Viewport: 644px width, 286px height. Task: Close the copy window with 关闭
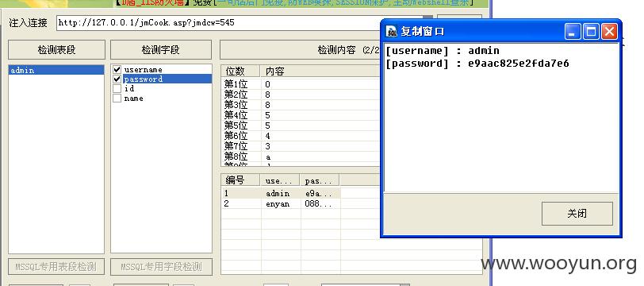pyautogui.click(x=577, y=213)
